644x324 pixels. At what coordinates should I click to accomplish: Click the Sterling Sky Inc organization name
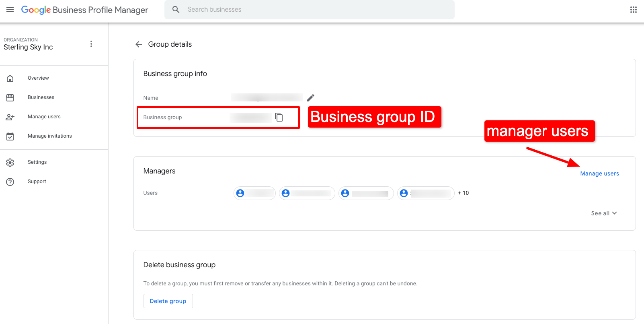tap(28, 47)
